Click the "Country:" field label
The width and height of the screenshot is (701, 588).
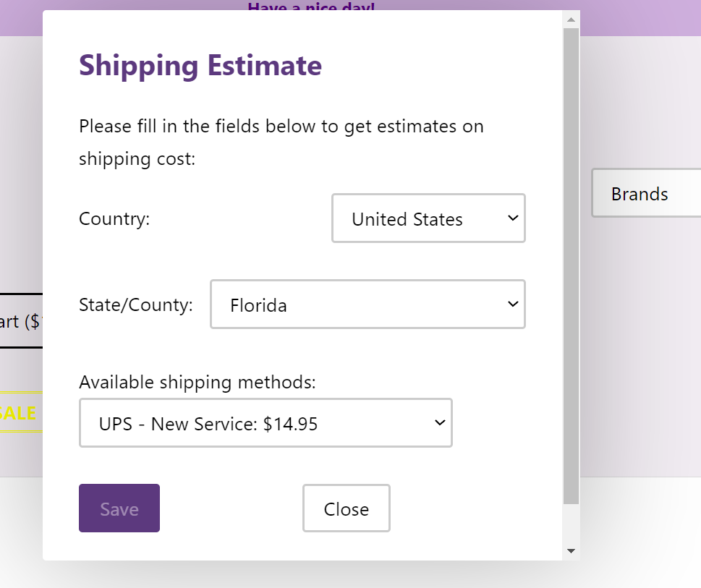[114, 218]
